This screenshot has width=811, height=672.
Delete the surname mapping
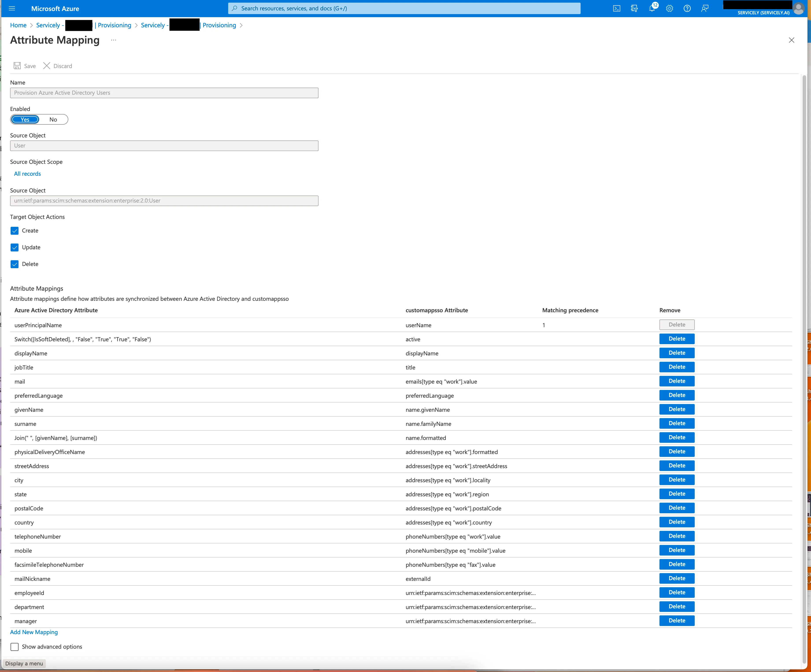pos(677,423)
